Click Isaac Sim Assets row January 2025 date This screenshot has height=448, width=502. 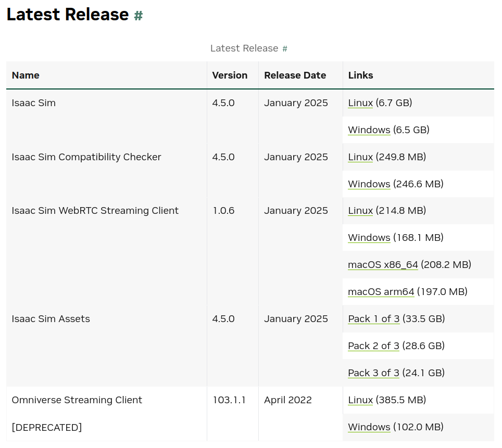click(x=296, y=319)
